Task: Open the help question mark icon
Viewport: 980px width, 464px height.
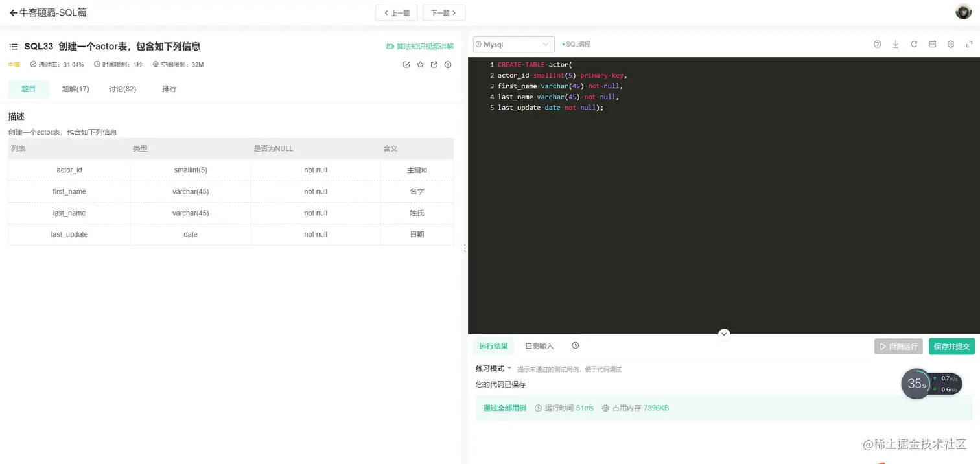Action: (877, 44)
